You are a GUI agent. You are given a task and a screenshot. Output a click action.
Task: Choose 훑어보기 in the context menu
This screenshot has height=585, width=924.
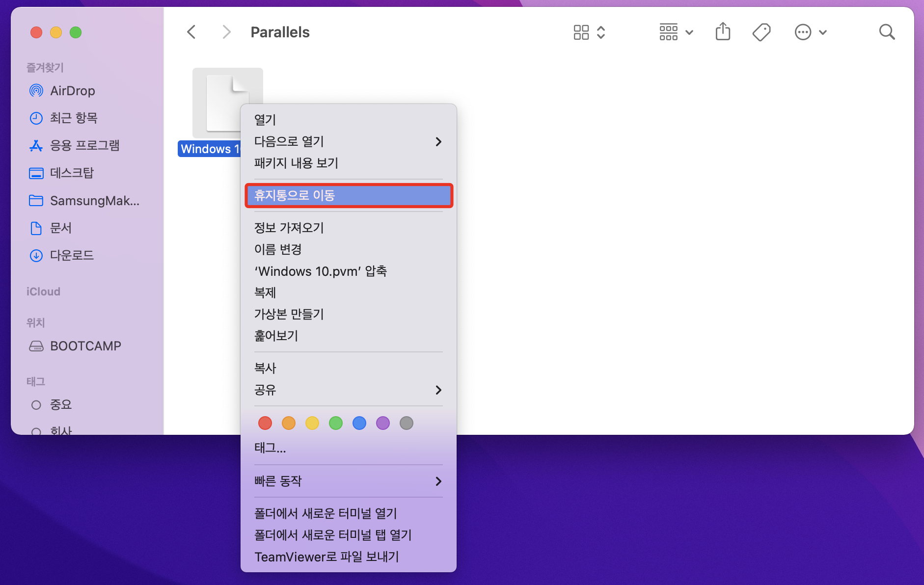pyautogui.click(x=349, y=336)
